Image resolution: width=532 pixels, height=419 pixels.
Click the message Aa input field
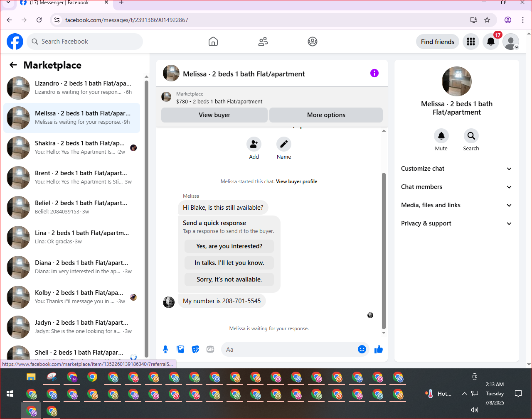coord(289,349)
